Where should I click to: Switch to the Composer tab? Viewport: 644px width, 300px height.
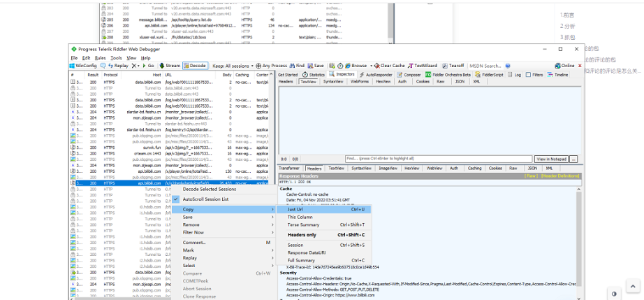click(409, 75)
